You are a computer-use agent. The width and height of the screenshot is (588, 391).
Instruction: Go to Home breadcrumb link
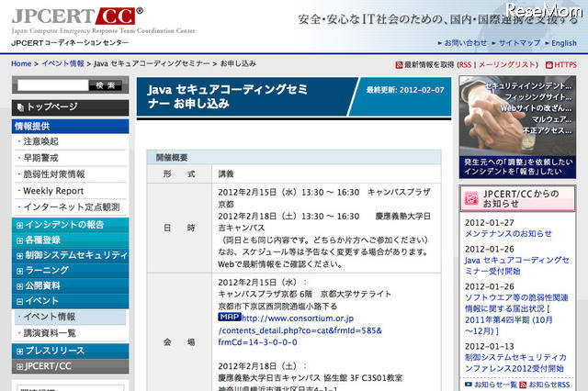[x=21, y=63]
